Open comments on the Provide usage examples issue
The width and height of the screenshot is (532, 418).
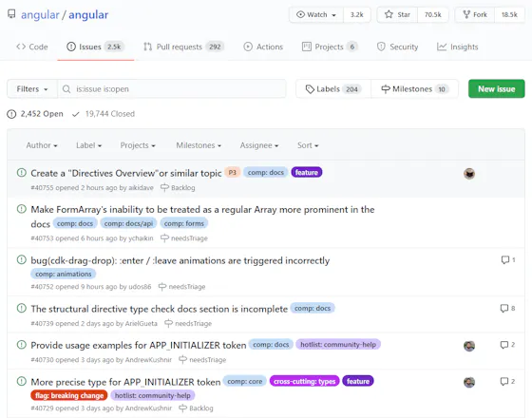pos(507,345)
